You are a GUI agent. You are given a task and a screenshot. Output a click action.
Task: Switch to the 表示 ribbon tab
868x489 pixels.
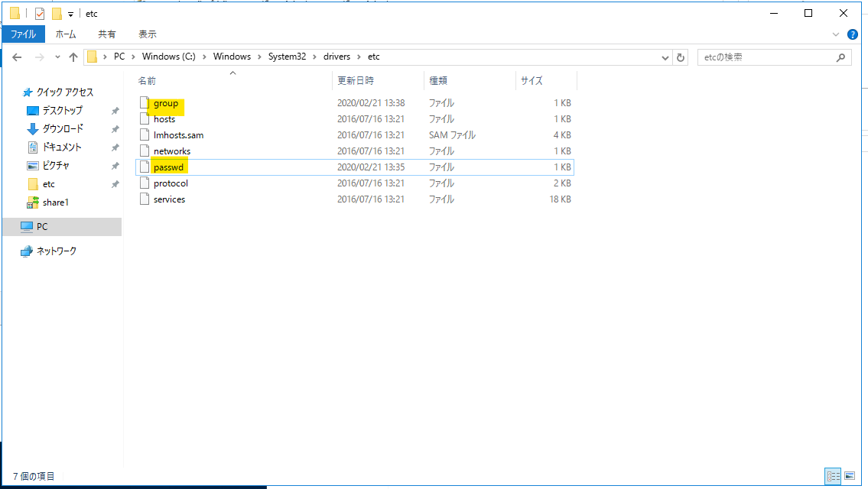(x=147, y=34)
